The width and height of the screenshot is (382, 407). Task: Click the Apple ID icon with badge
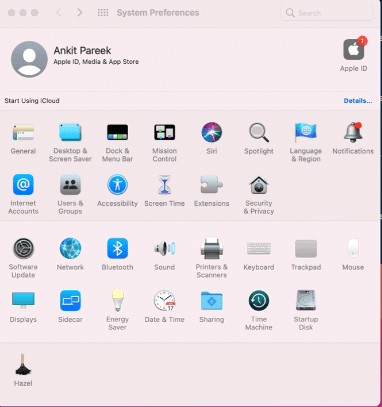coord(354,49)
